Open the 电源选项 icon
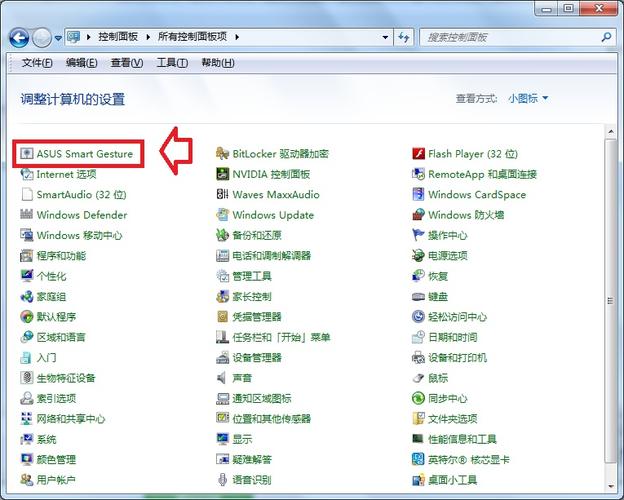Viewport: 624px width, 500px height. tap(418, 255)
